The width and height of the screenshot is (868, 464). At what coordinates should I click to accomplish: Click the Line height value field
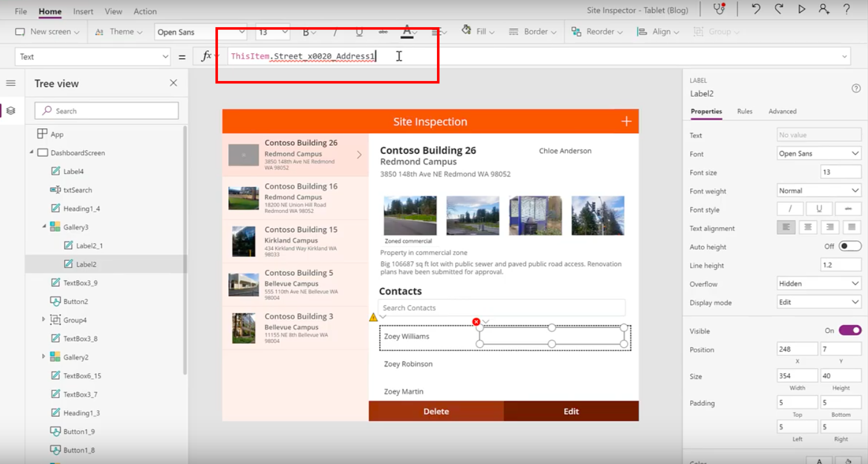coord(841,265)
